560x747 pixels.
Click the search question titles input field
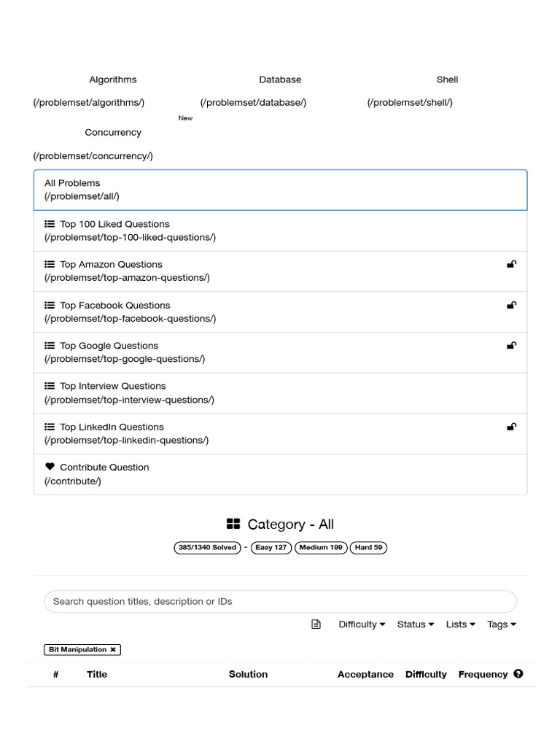click(x=280, y=602)
